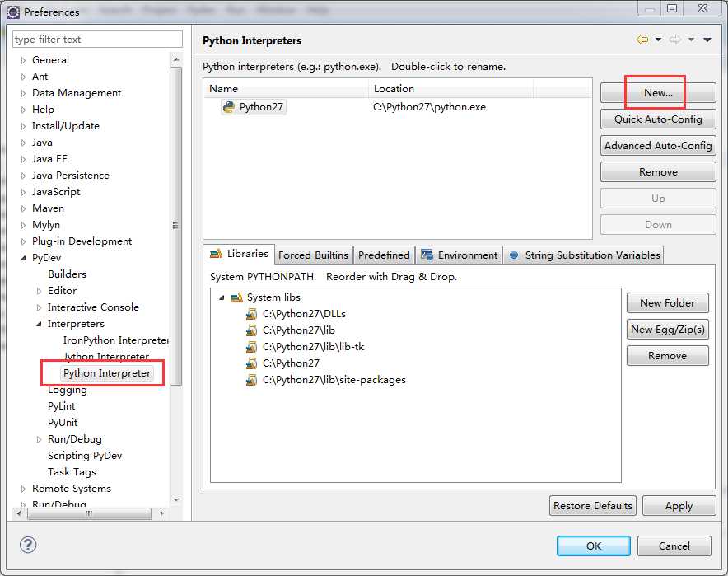Collapse the System libs tree node

tap(222, 297)
